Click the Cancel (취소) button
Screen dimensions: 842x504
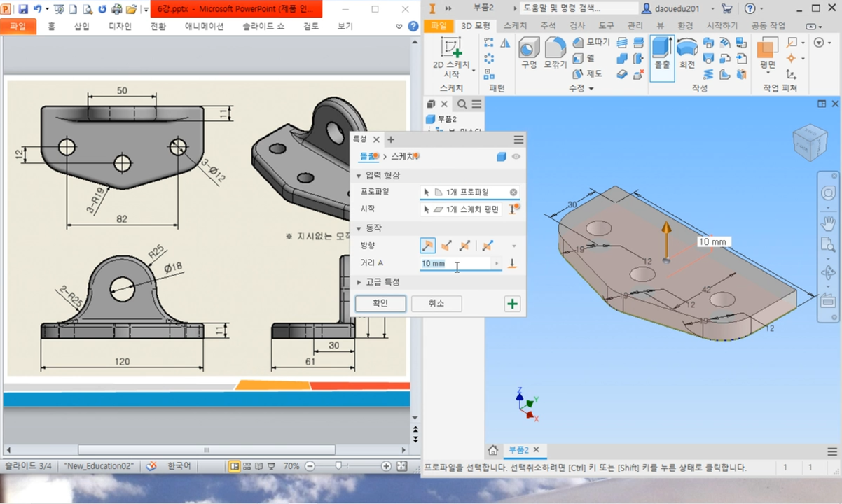[436, 304]
